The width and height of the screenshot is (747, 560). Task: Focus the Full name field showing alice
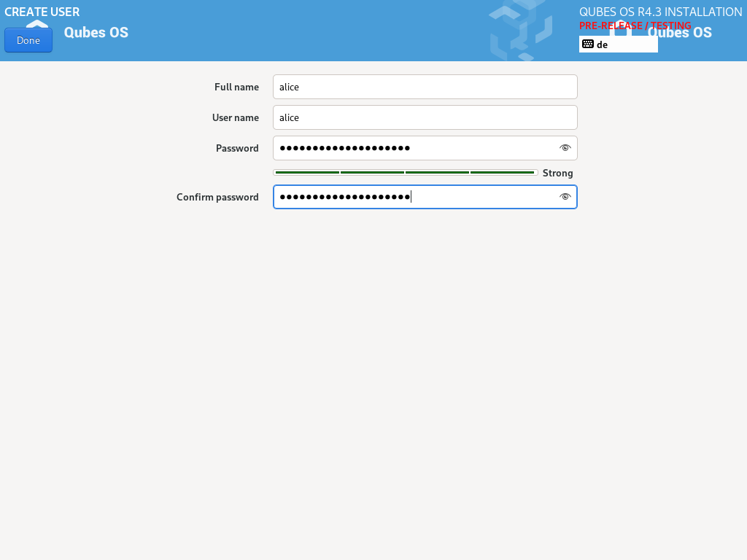425,86
